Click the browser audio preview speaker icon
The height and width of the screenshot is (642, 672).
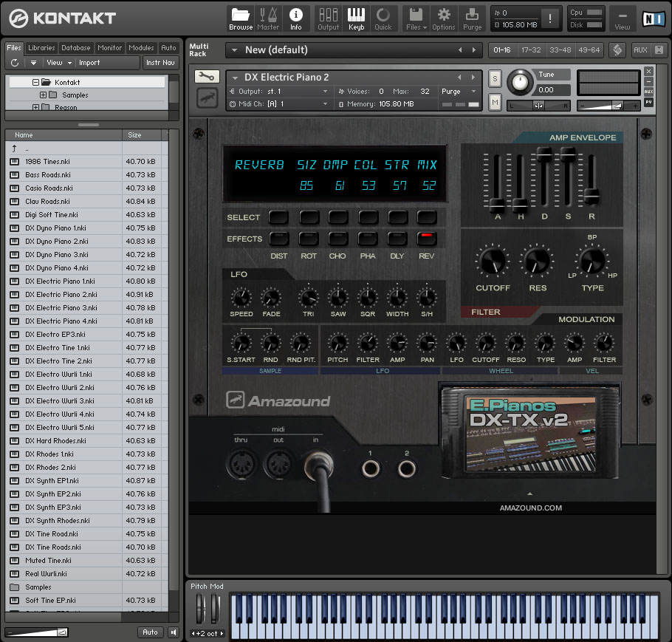pyautogui.click(x=173, y=632)
